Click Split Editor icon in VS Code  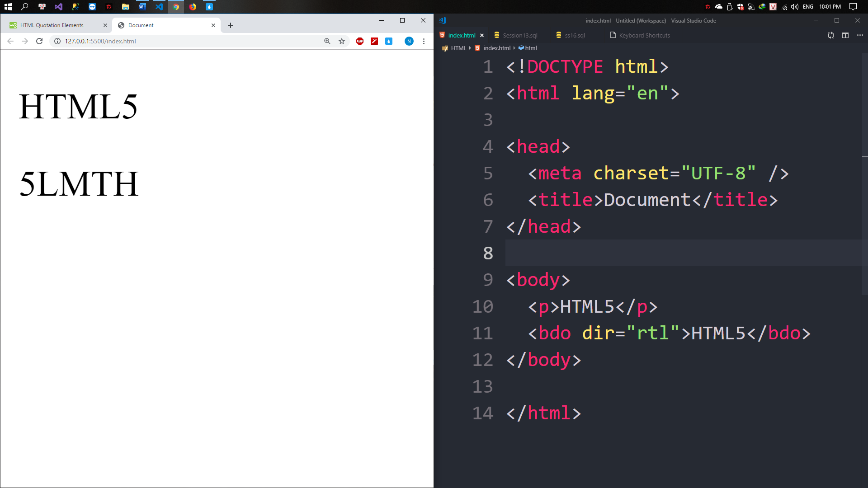[845, 35]
